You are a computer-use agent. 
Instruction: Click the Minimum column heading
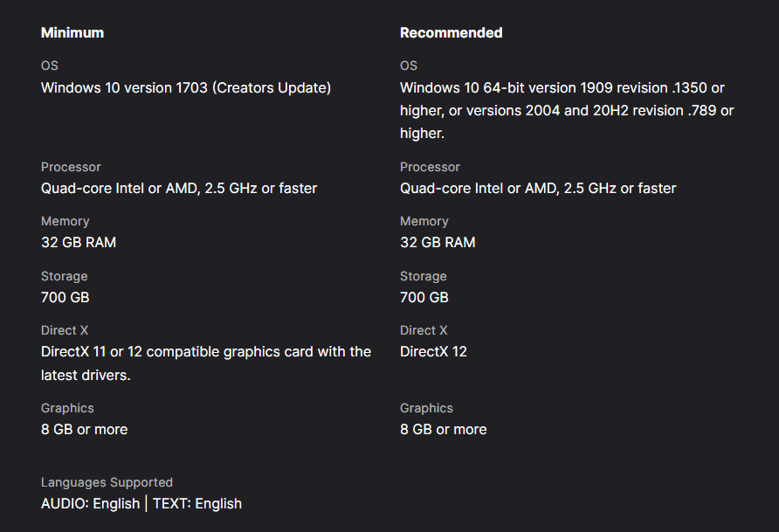click(72, 32)
